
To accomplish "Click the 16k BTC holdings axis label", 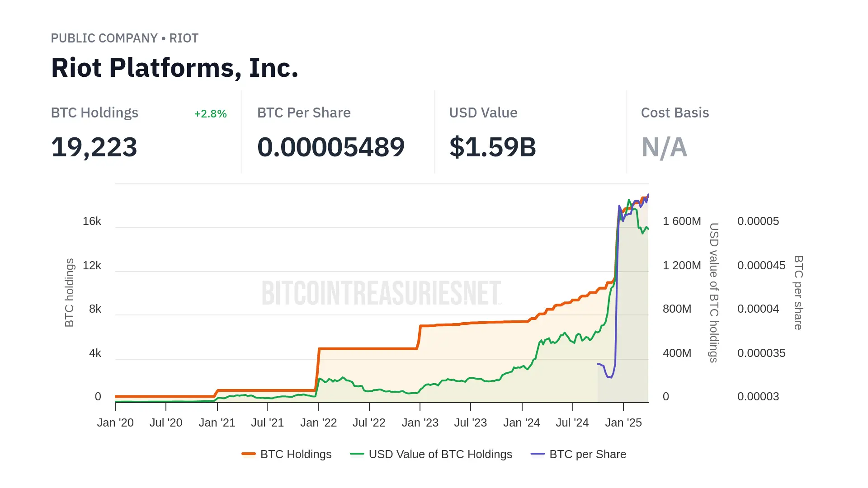I will 92,221.
